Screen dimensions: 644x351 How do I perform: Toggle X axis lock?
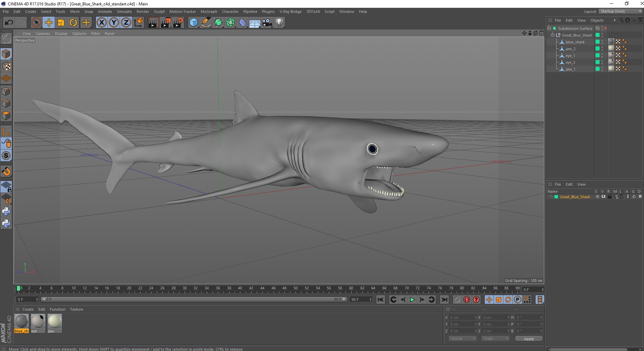101,23
